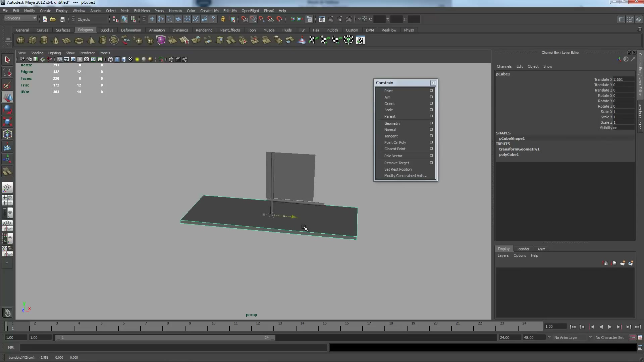Toggle smooth shade all in viewport toolbar
The image size is (644, 362).
tap(117, 59)
